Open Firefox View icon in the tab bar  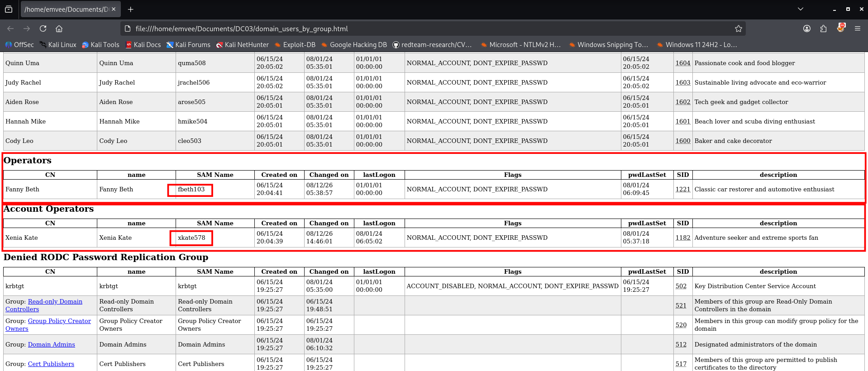point(9,9)
